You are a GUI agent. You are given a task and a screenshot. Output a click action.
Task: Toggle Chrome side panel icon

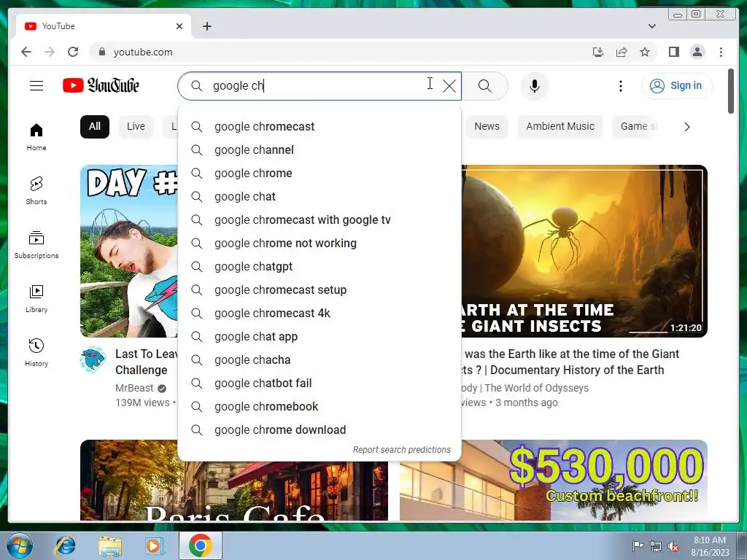pyautogui.click(x=673, y=52)
